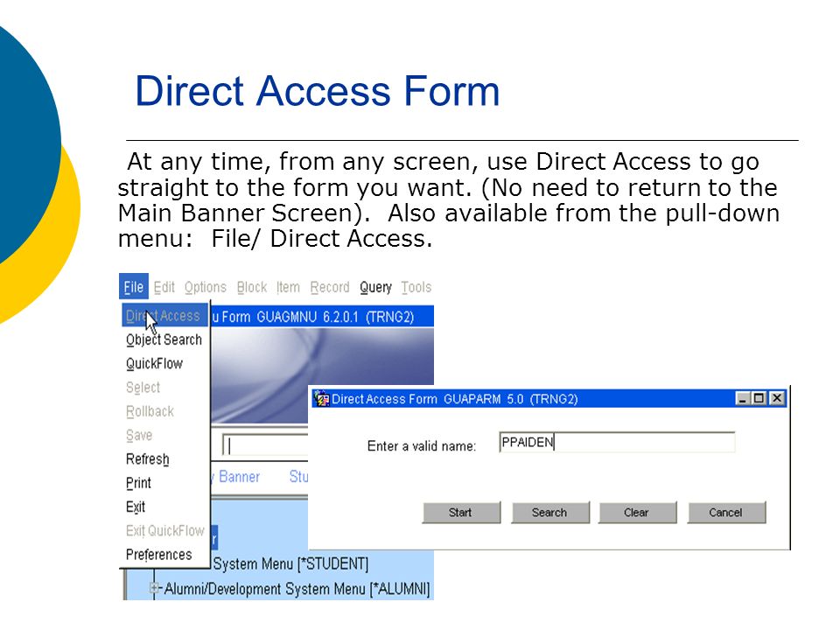Click the Select menu entry
840x630 pixels.
pyautogui.click(x=143, y=388)
